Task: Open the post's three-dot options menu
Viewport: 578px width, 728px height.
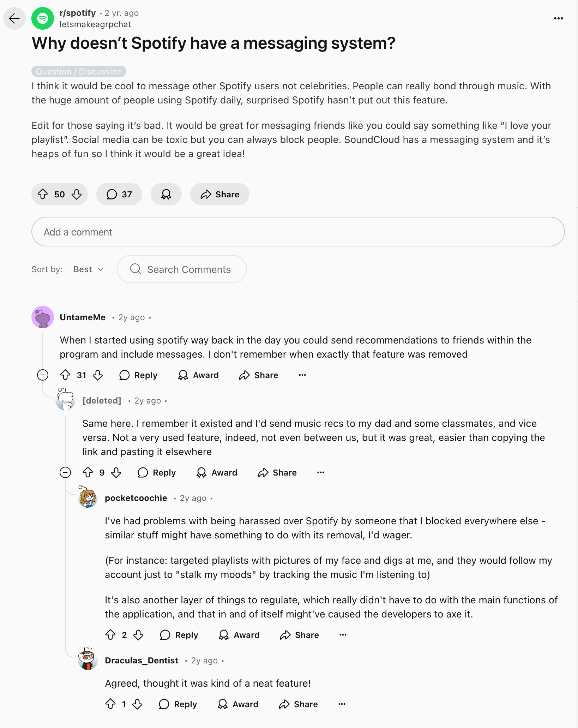Action: [558, 18]
